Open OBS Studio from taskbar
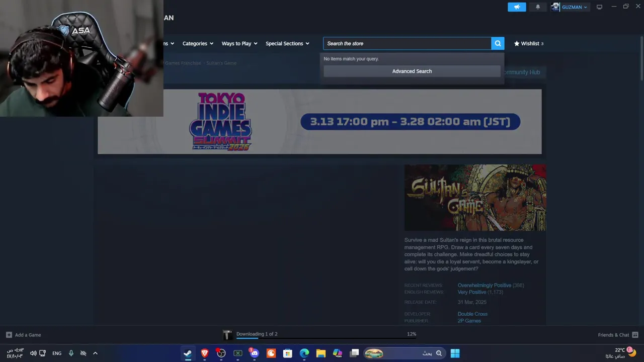 pyautogui.click(x=221, y=353)
